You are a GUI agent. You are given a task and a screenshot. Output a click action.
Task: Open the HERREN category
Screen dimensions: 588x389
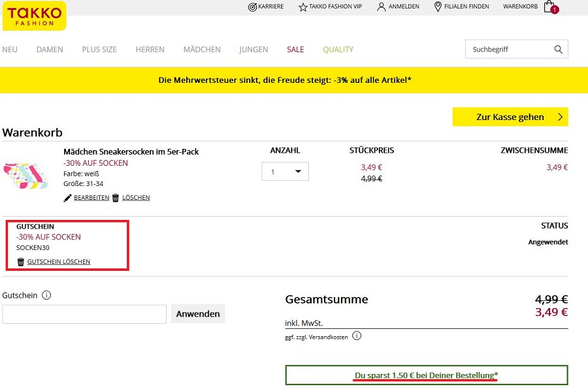[150, 50]
